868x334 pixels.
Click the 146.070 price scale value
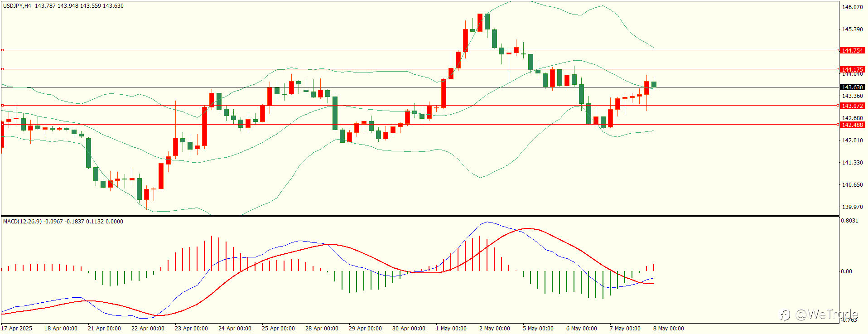click(852, 7)
